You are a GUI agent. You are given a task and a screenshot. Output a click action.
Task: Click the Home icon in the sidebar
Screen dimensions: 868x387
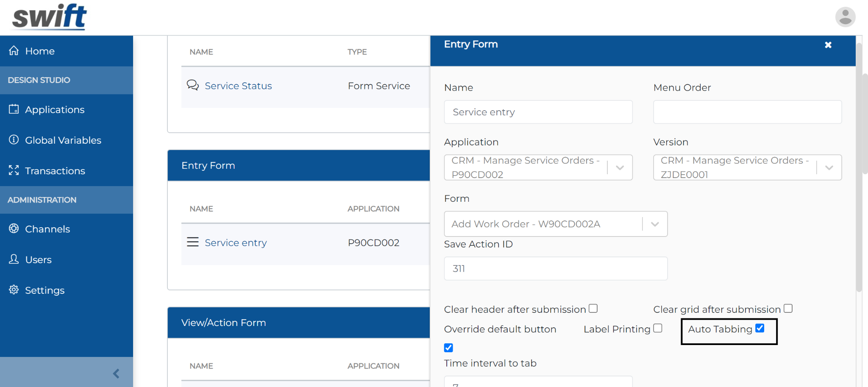[x=14, y=50]
